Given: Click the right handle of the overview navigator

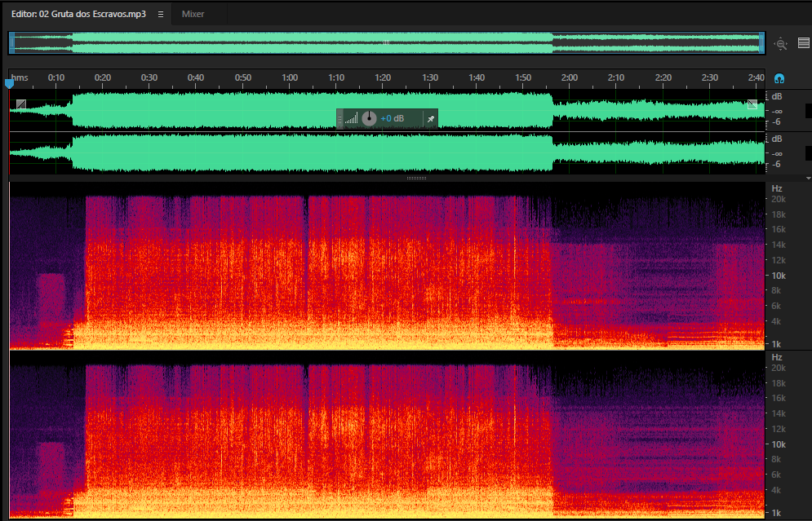Looking at the screenshot, I should click(761, 43).
